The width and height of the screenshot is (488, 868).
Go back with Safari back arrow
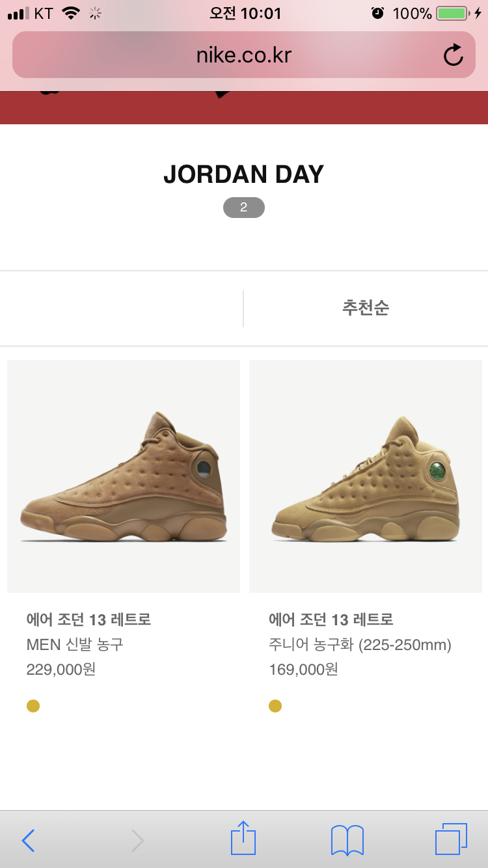(x=28, y=841)
